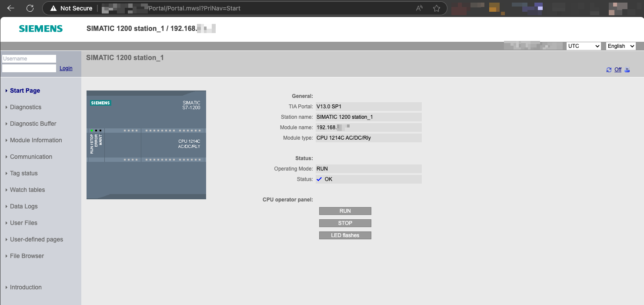Open the read aloud icon in address bar

[419, 8]
